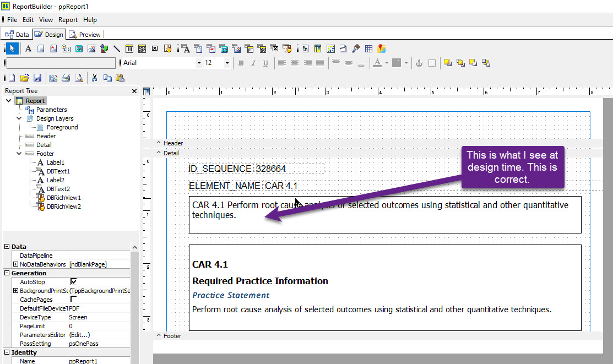Image resolution: width=613 pixels, height=364 pixels.
Task: Select the BarCode component tool
Action: [129, 48]
